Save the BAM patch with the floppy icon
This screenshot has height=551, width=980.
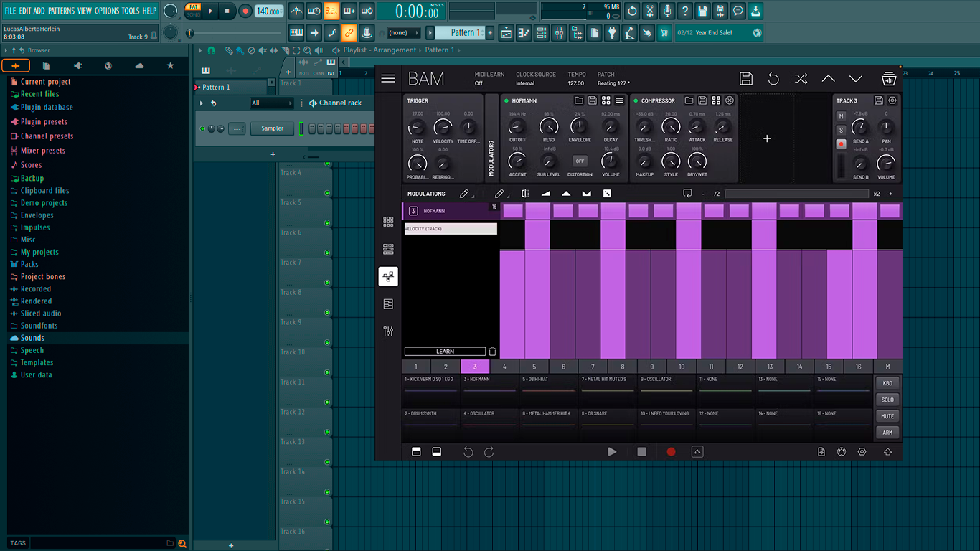(746, 78)
